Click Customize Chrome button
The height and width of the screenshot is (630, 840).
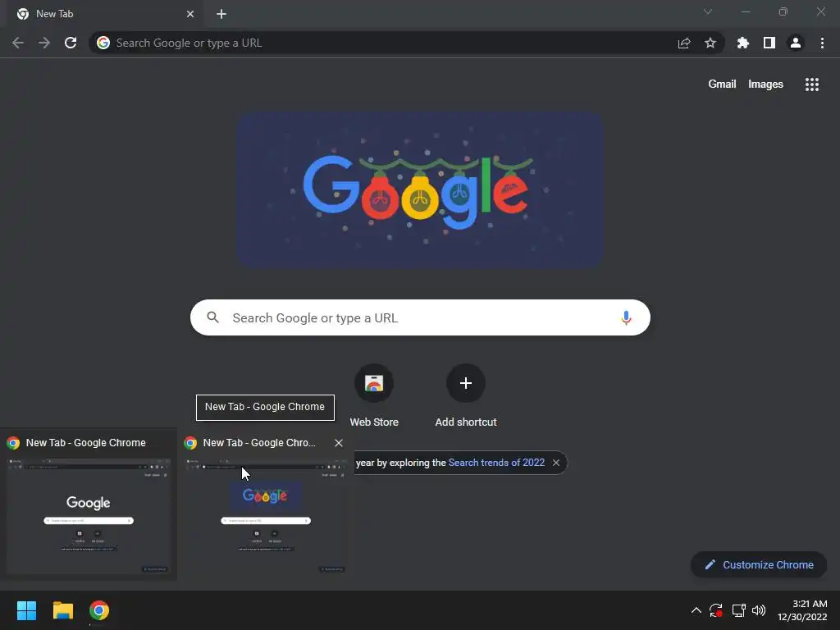759,564
